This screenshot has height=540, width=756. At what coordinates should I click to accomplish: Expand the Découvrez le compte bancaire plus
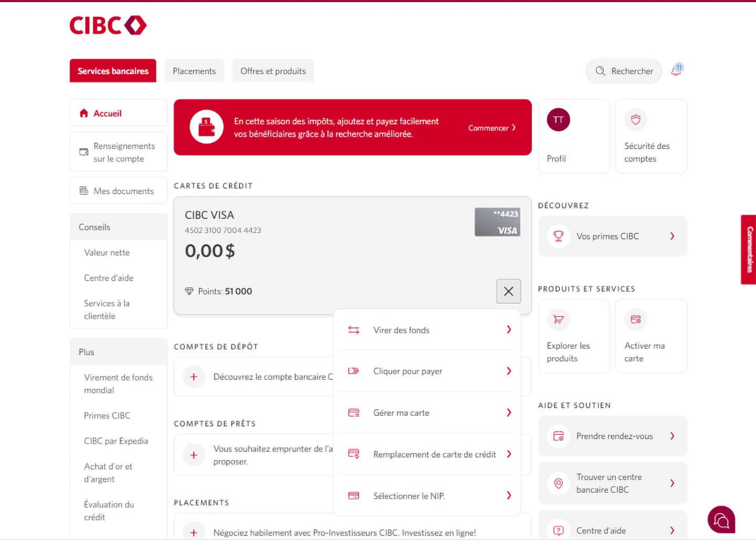point(194,377)
